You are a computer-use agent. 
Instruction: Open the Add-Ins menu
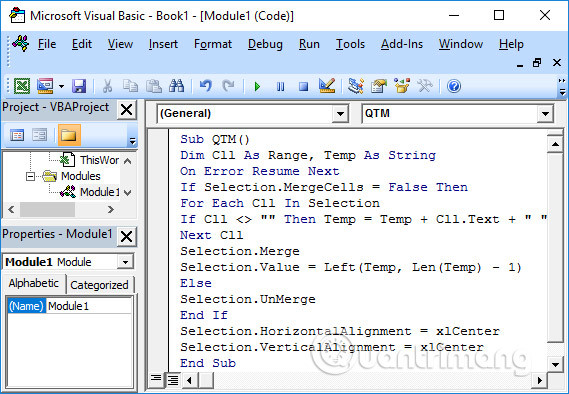(402, 44)
